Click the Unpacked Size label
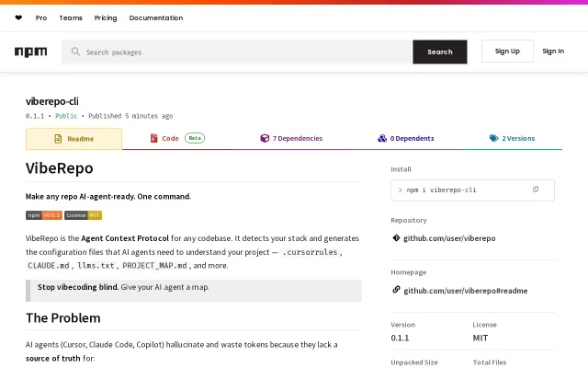The image size is (588, 368). coord(414,362)
